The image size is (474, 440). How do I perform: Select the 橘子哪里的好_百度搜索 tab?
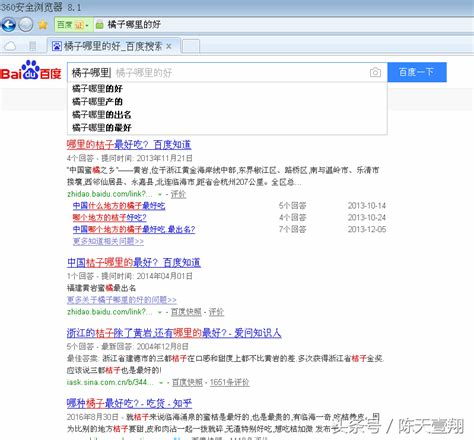tap(113, 46)
